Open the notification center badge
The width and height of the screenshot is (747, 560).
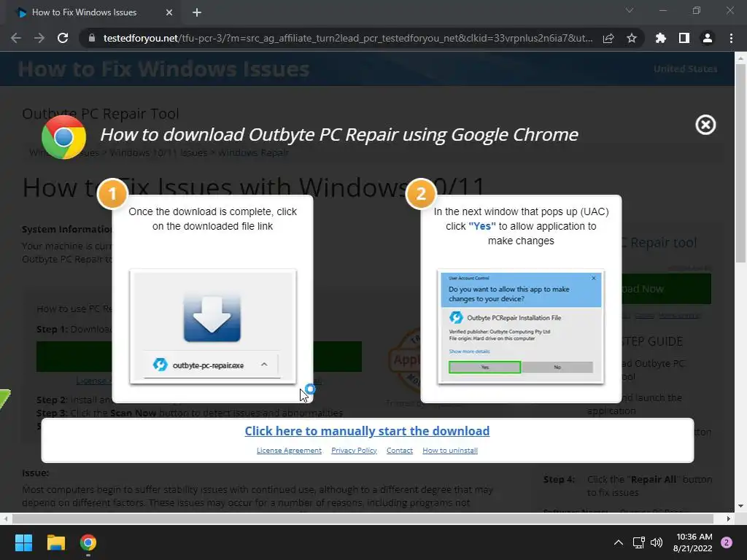tap(727, 542)
